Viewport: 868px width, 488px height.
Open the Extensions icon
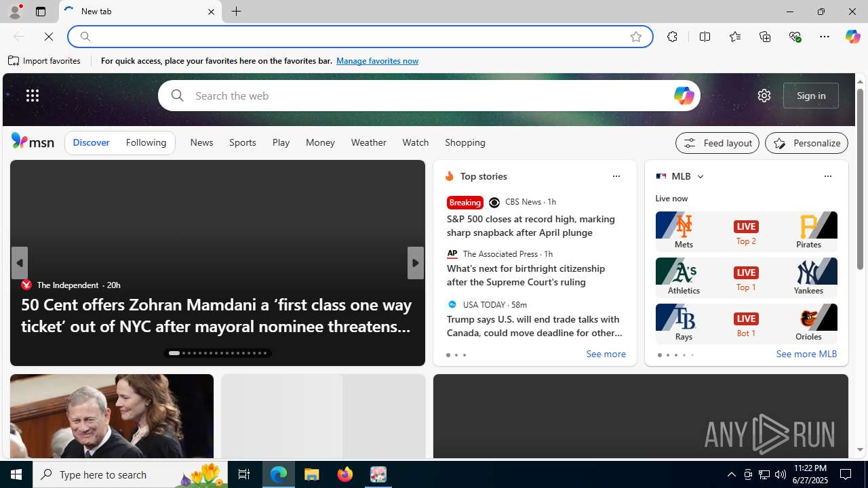click(672, 37)
